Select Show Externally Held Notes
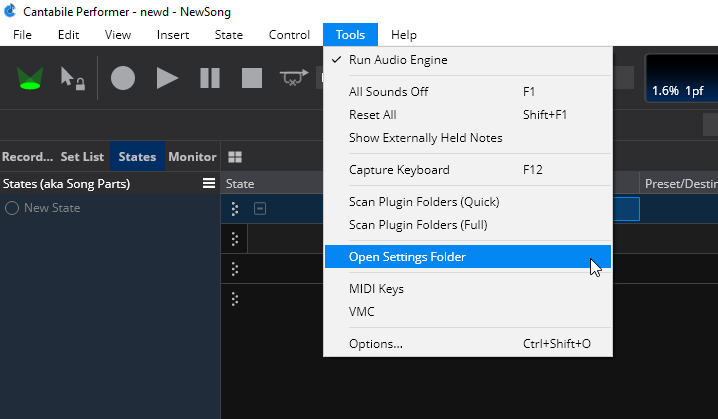718x419 pixels. [468, 138]
